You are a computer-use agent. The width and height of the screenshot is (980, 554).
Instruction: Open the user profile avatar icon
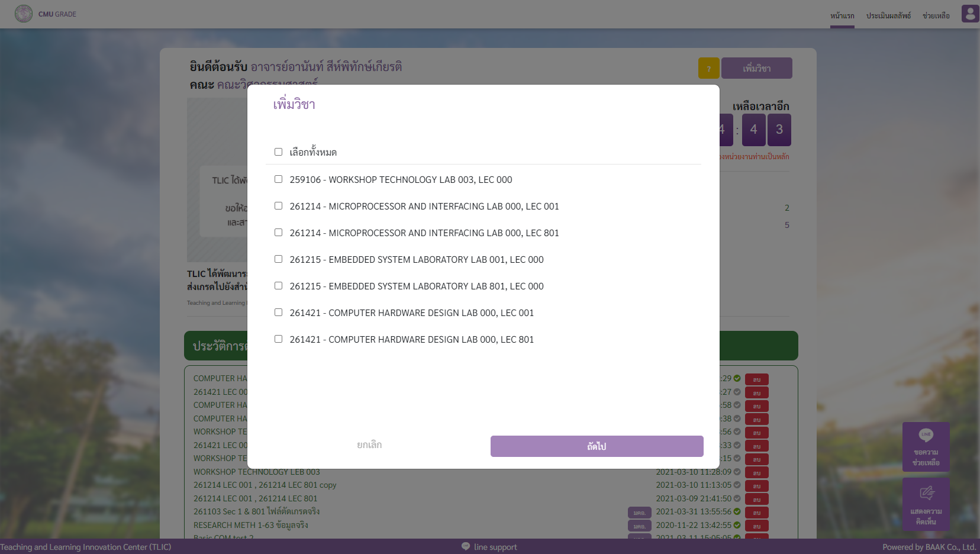coord(970,14)
